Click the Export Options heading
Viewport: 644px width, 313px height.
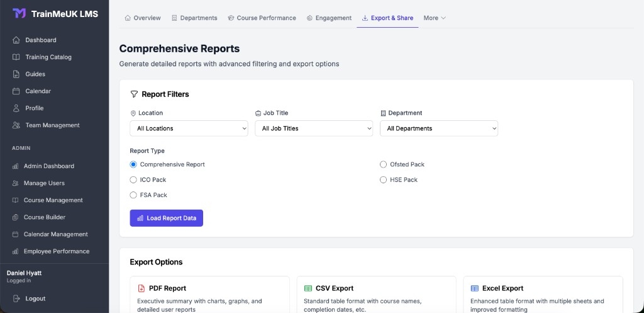click(156, 262)
